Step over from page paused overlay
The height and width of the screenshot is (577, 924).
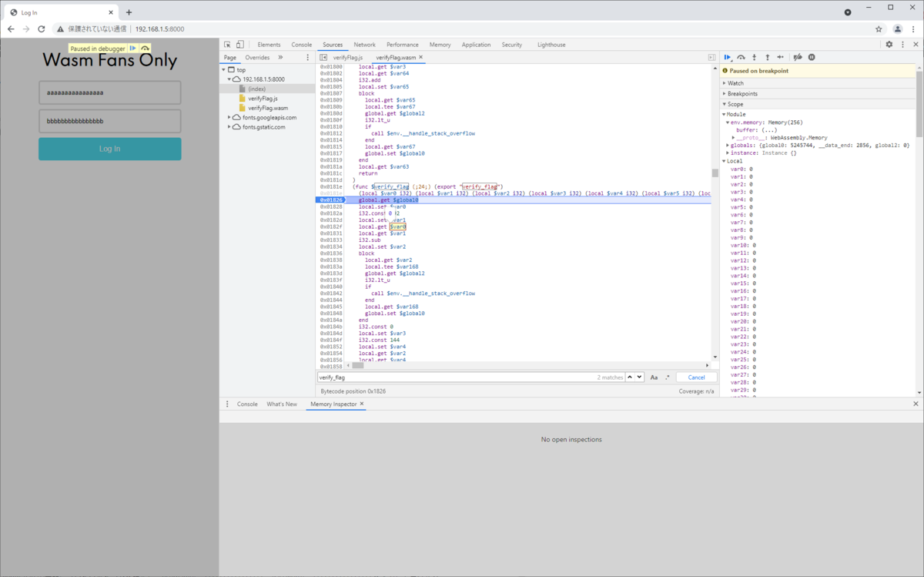145,49
